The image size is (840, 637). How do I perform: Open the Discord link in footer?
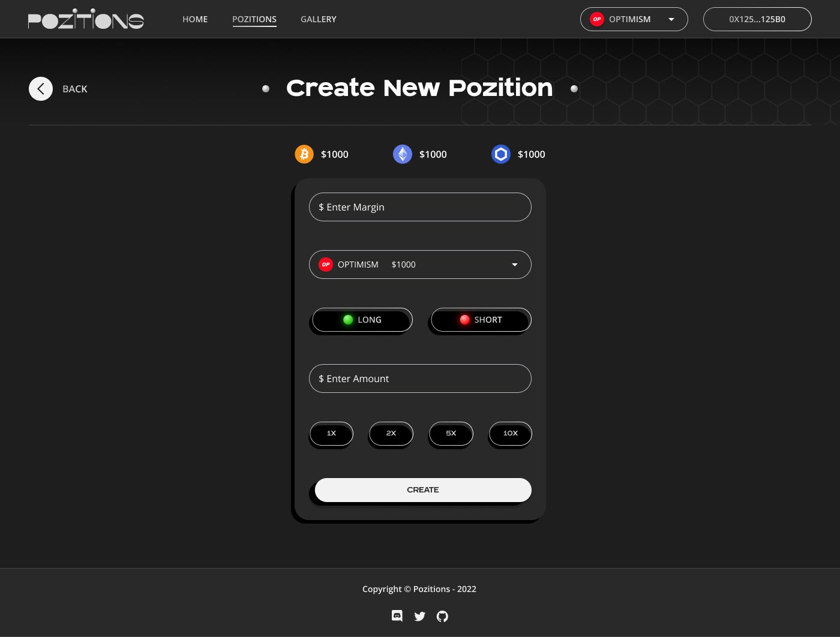click(397, 616)
